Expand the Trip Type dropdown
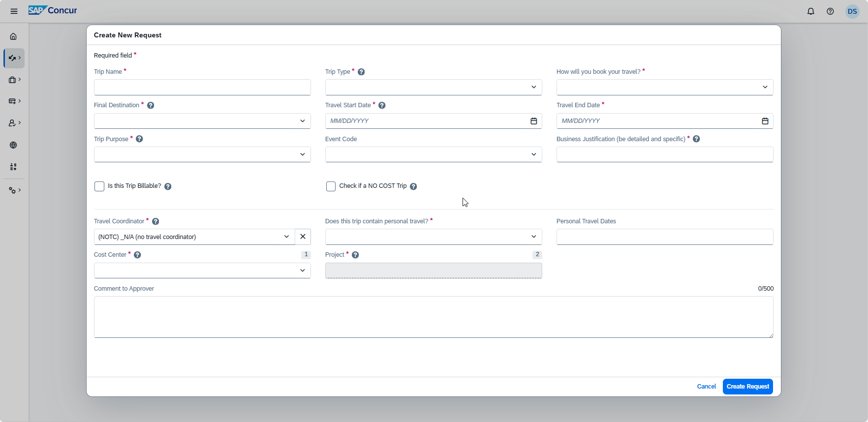868x422 pixels. point(433,88)
